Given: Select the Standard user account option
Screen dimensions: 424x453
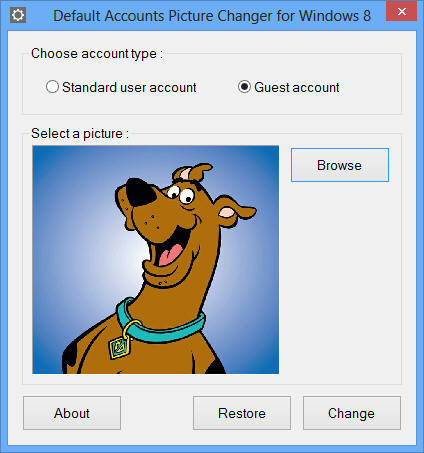Looking at the screenshot, I should click(x=121, y=87).
